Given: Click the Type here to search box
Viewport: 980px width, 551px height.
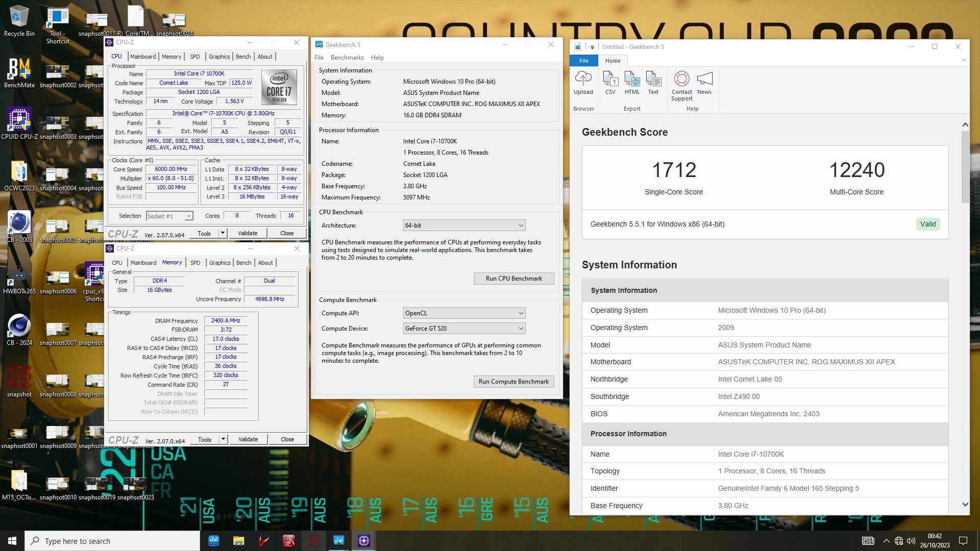Looking at the screenshot, I should point(112,541).
